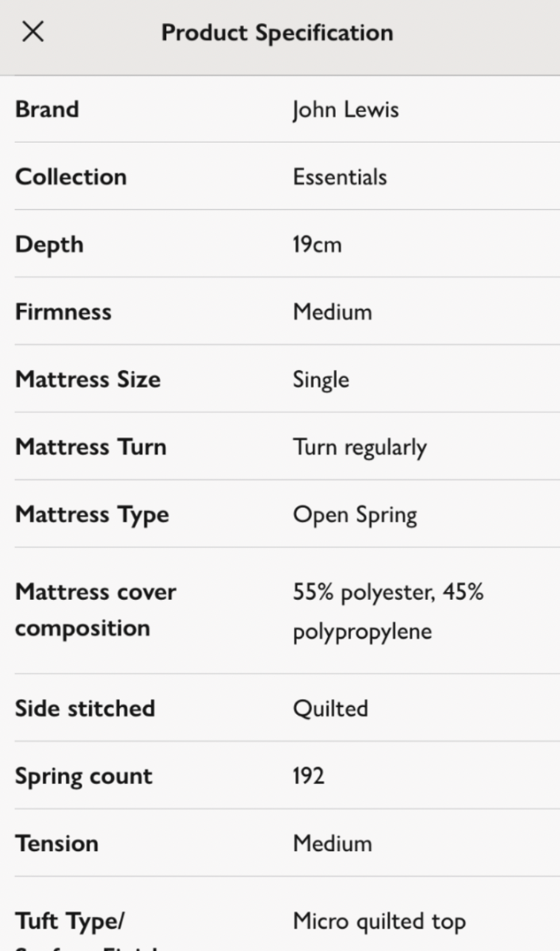Select the Tension label
The width and height of the screenshot is (560, 951).
pyautogui.click(x=57, y=842)
